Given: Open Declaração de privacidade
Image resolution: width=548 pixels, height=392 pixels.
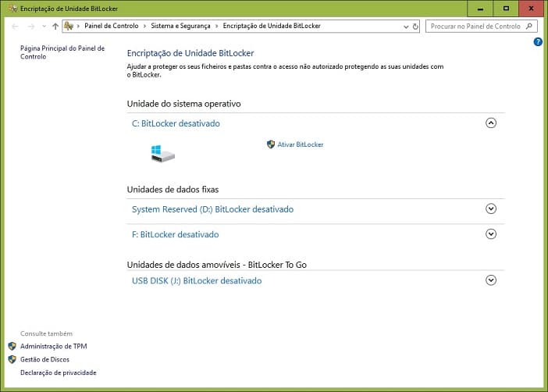Looking at the screenshot, I should click(x=59, y=372).
